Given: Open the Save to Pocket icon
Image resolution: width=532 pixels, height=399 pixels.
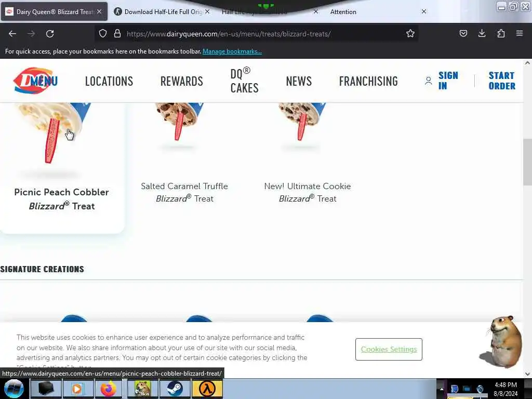Looking at the screenshot, I should click(463, 33).
